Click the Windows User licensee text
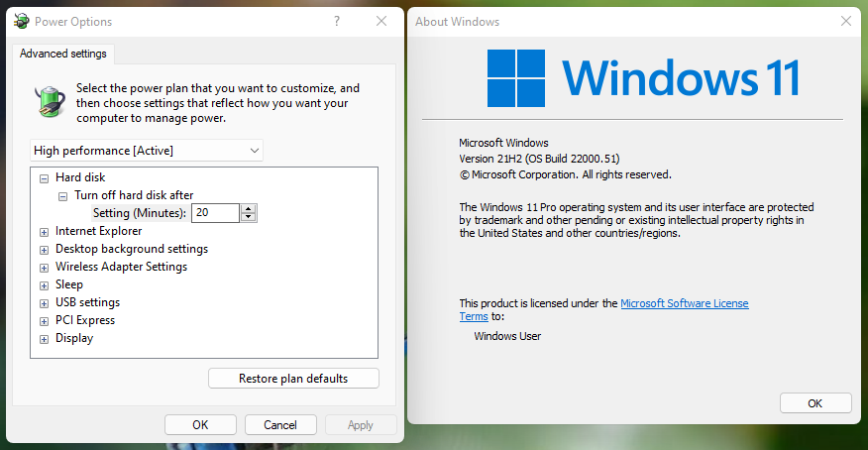 tap(507, 336)
